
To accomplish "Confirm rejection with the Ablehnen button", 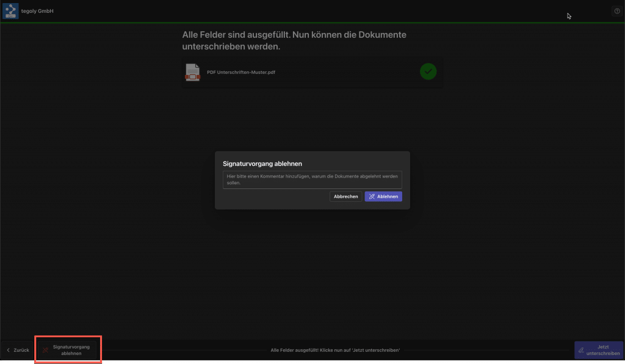I will click(383, 196).
